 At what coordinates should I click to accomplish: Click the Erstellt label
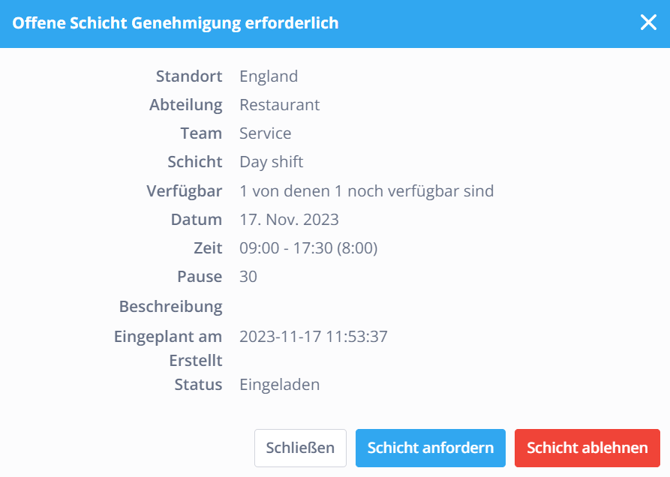[195, 361]
